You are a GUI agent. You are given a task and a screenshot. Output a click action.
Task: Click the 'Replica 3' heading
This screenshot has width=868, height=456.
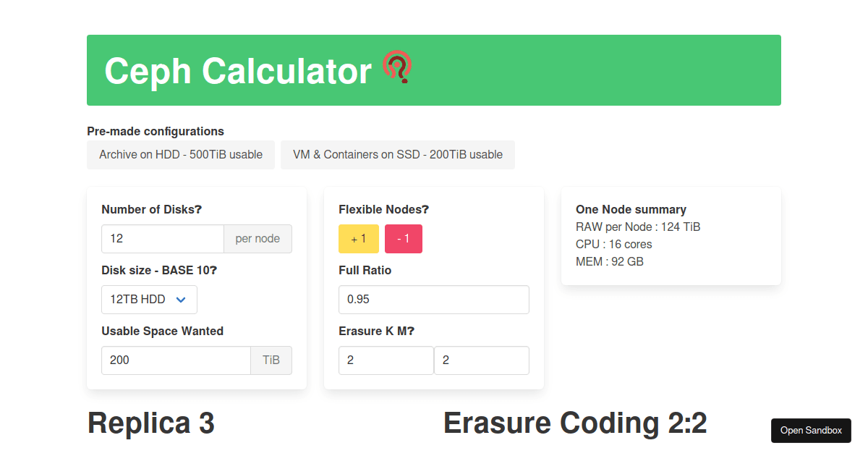click(x=150, y=423)
